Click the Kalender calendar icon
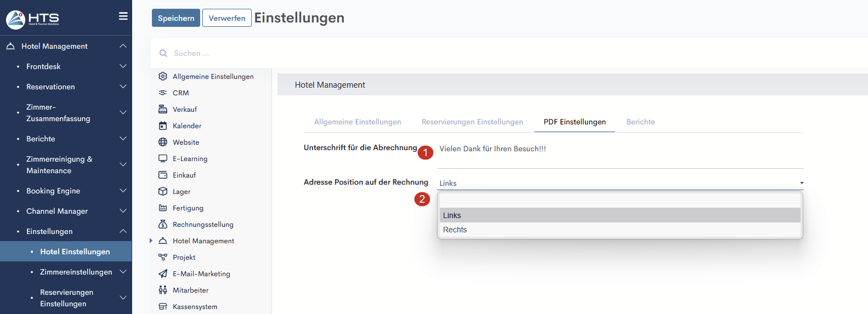This screenshot has height=314, width=868. tap(163, 125)
